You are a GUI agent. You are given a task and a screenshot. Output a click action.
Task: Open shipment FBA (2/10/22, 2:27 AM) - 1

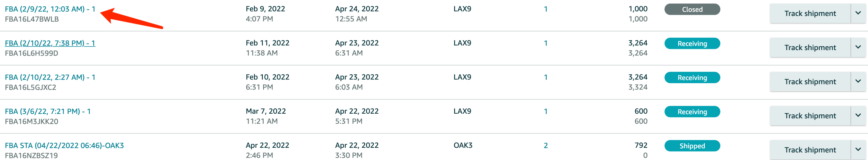click(x=50, y=77)
